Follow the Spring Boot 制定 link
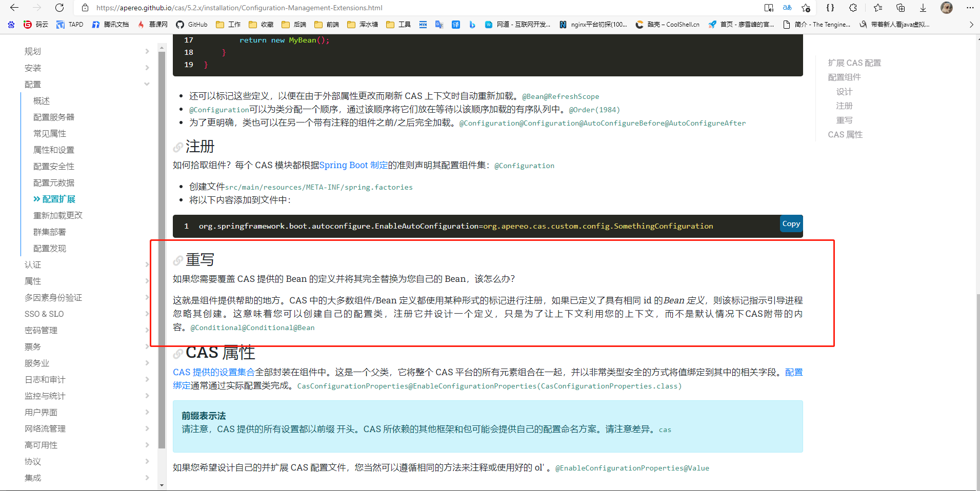The image size is (980, 491). pos(353,165)
